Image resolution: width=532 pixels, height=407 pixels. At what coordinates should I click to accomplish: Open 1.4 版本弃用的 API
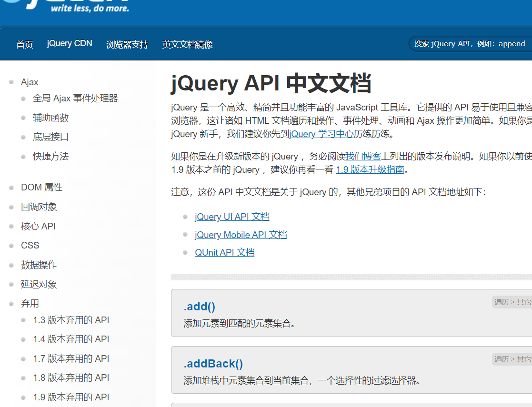click(71, 339)
